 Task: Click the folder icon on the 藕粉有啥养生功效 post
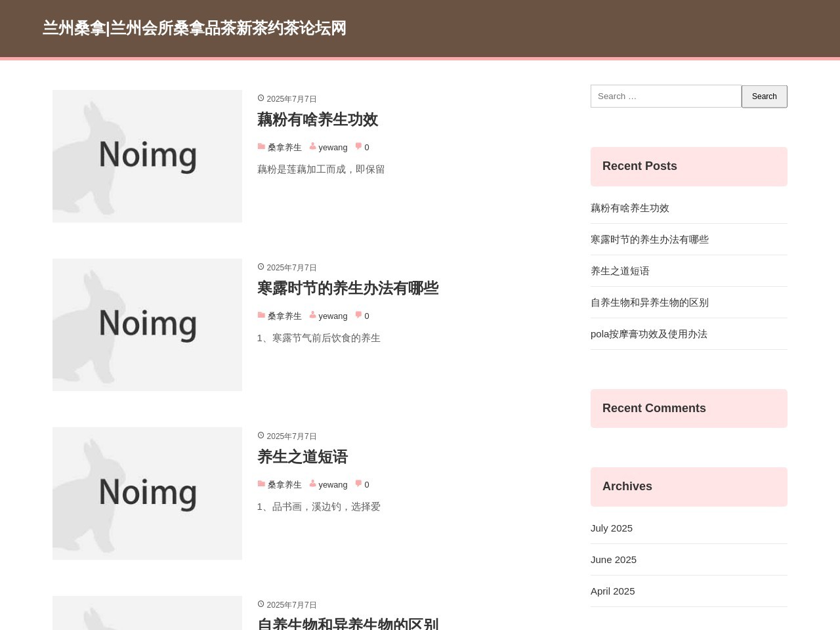tap(261, 147)
